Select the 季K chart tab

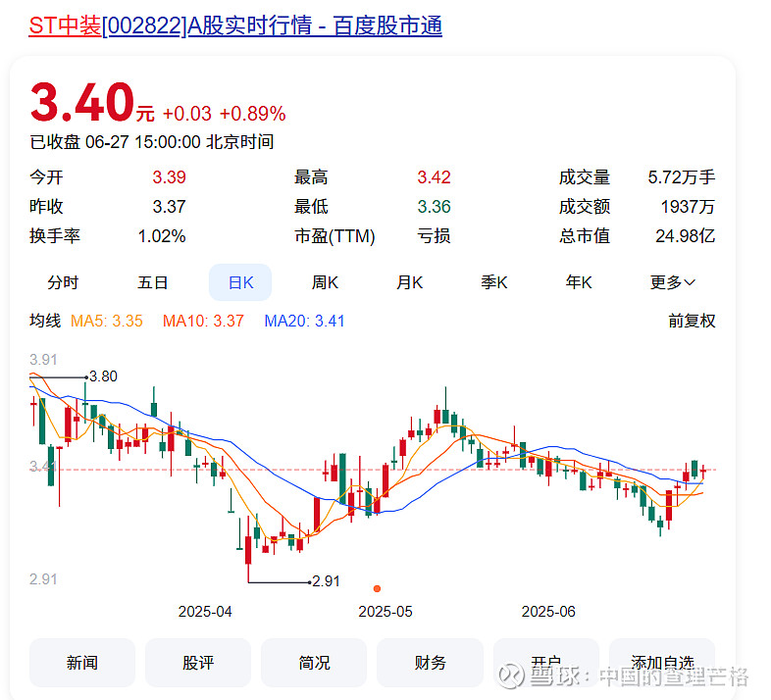coord(494,282)
